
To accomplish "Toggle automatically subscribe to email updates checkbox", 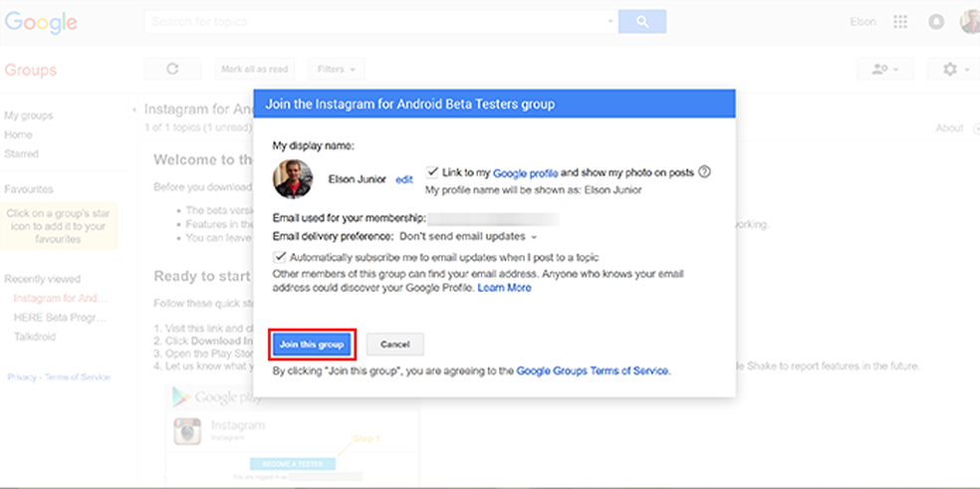I will [280, 257].
